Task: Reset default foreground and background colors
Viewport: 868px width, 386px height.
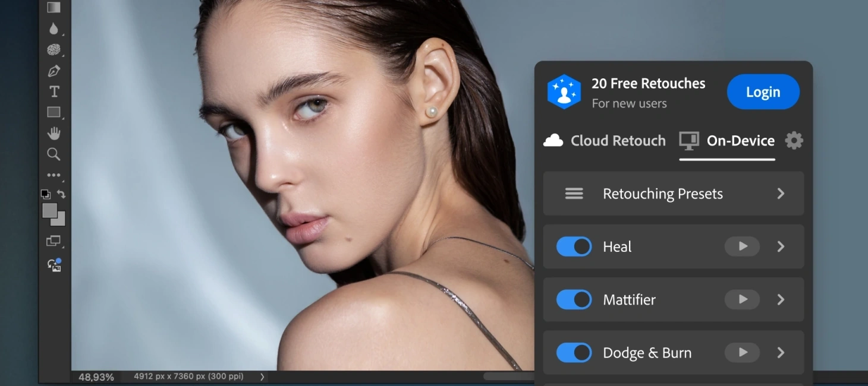Action: (x=45, y=194)
